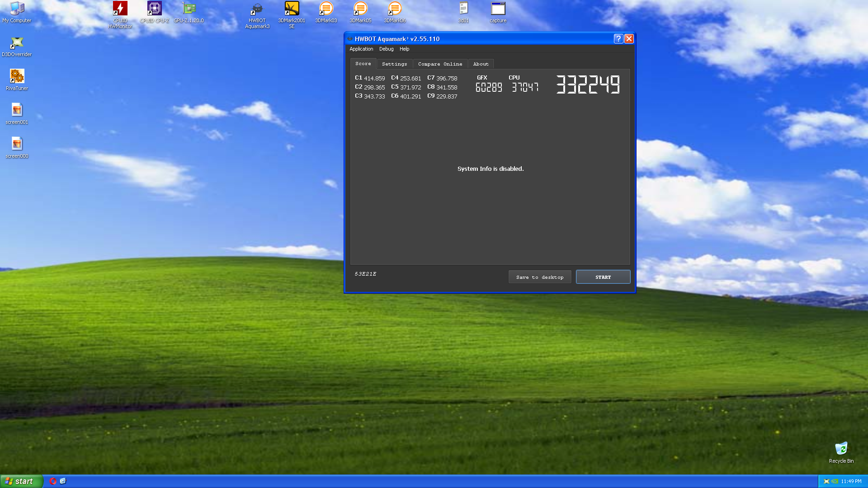The width and height of the screenshot is (868, 488).
Task: Open the Help menu
Action: point(404,49)
